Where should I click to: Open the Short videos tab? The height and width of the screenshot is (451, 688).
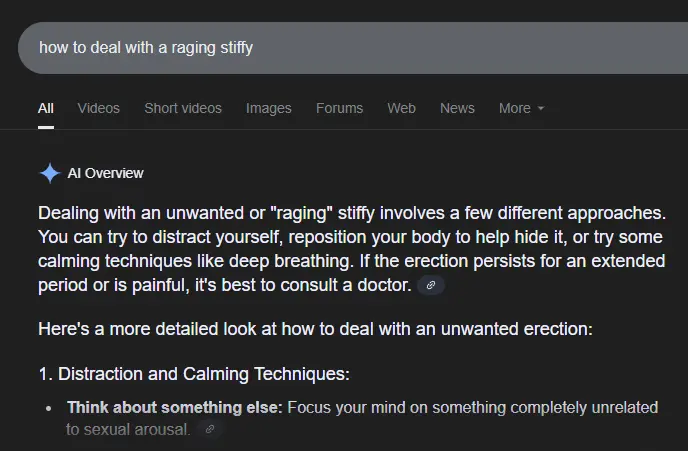coord(183,108)
